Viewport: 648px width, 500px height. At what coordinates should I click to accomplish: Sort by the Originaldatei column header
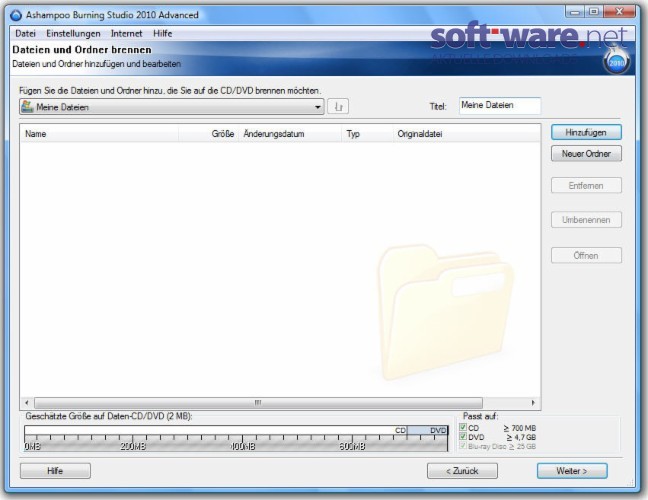[x=467, y=134]
